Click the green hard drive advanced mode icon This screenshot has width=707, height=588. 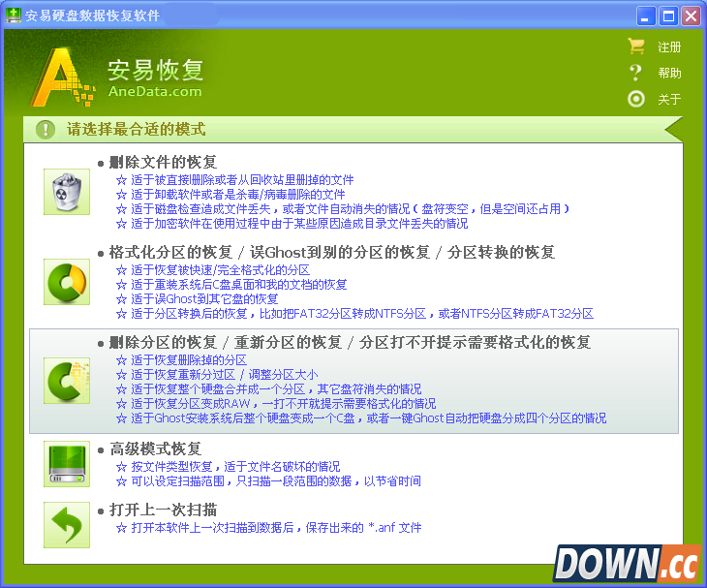[67, 464]
